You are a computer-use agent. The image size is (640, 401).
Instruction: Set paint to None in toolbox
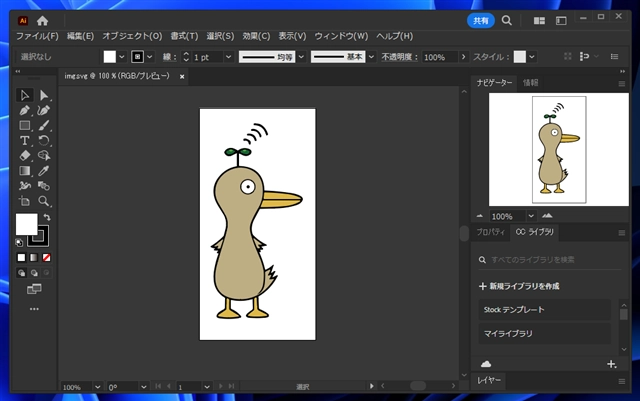(46, 257)
